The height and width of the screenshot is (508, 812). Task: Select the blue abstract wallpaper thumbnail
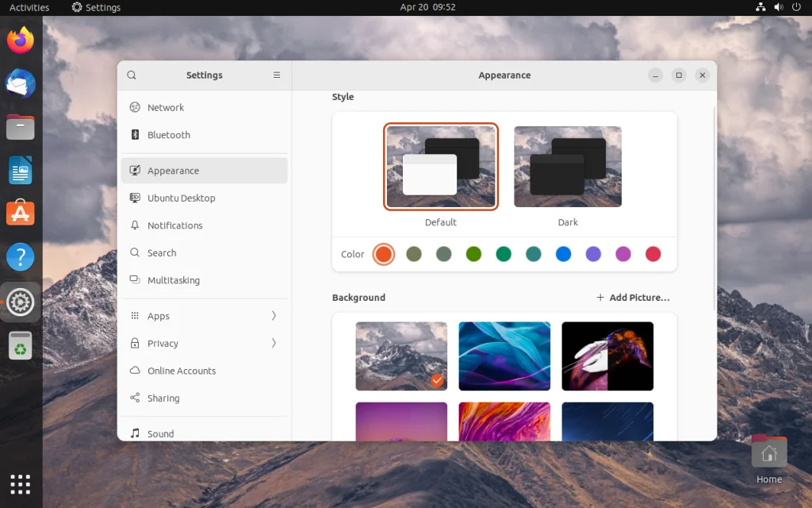tap(504, 356)
